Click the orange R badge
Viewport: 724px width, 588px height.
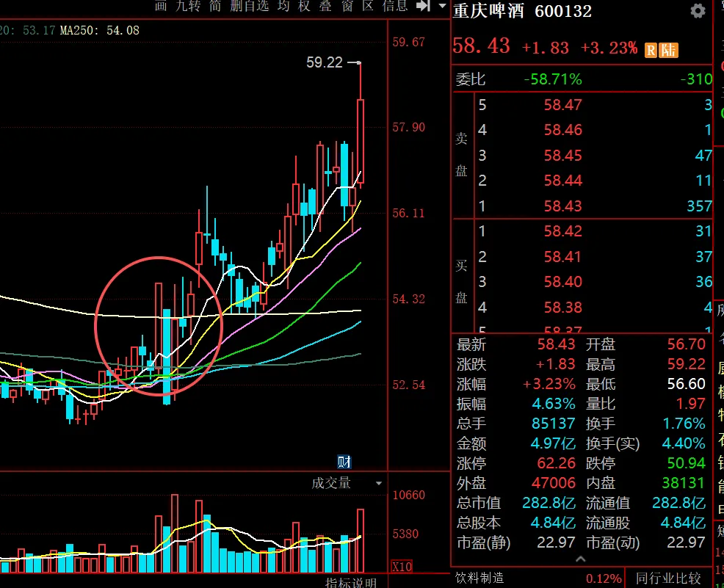651,49
